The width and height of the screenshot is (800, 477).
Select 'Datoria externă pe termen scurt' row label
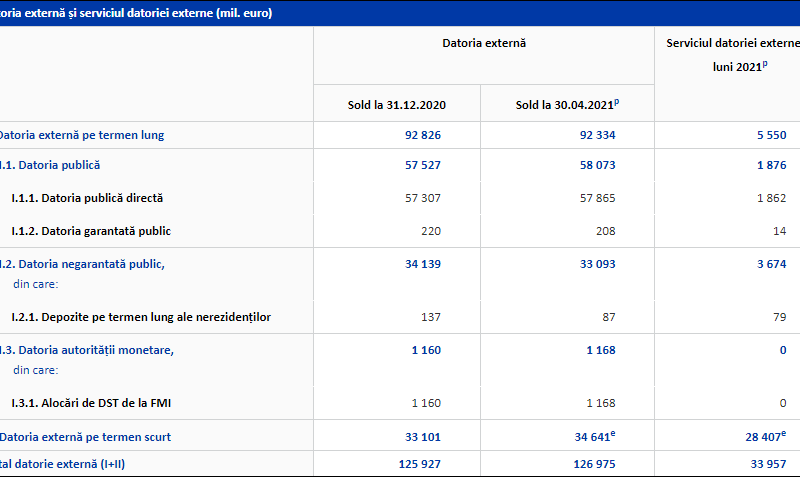83,437
